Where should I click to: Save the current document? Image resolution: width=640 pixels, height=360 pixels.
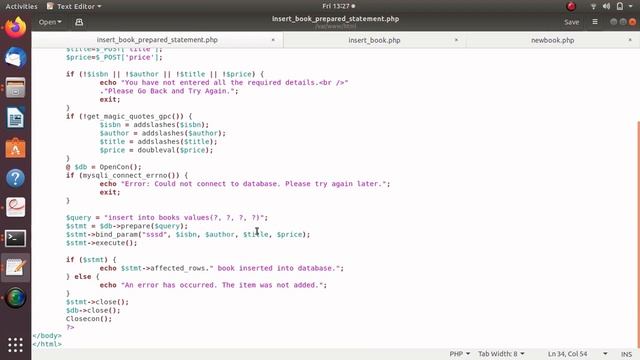coord(571,22)
